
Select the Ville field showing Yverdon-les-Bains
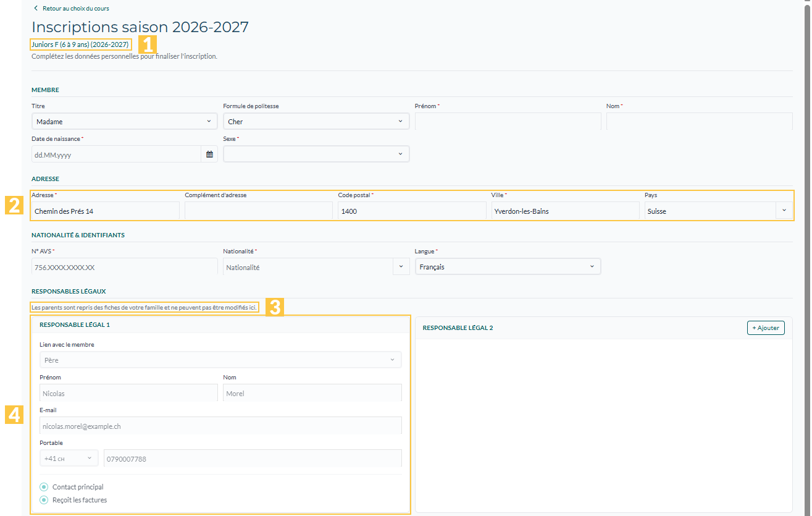[566, 211]
